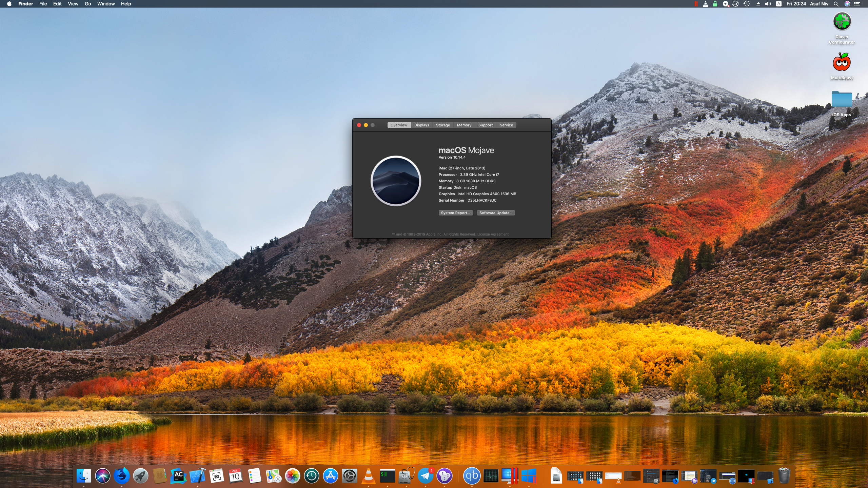Open Terminal from the Dock

pos(388,476)
